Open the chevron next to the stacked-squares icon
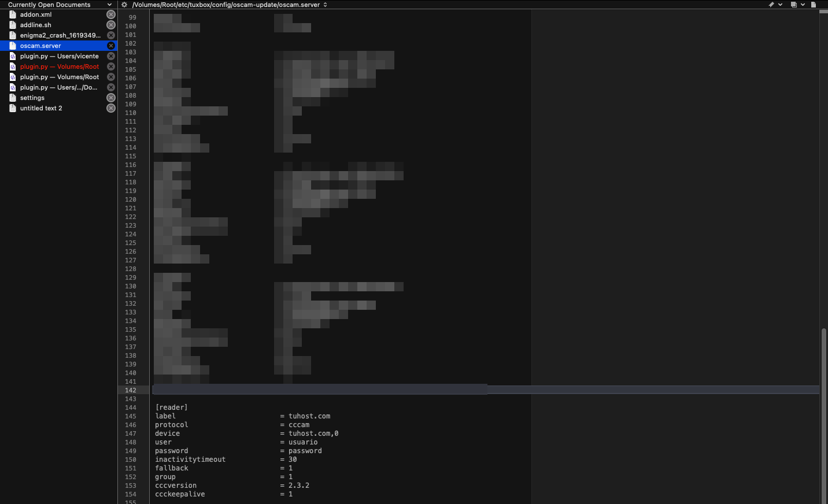This screenshot has height=504, width=828. pyautogui.click(x=803, y=5)
